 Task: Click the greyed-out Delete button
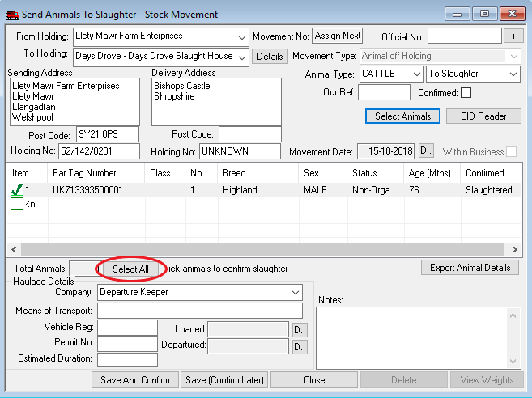[404, 379]
